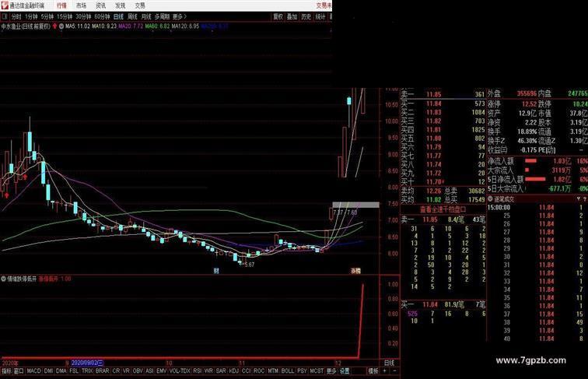This screenshot has height=379, width=588.
Task: Select the PSY indicator
Action: pos(303,371)
